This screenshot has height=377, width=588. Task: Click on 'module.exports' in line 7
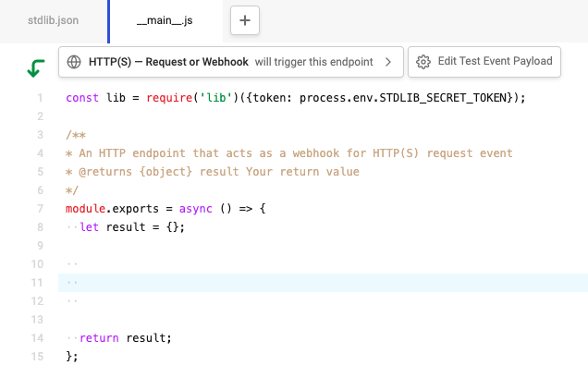[112, 209]
